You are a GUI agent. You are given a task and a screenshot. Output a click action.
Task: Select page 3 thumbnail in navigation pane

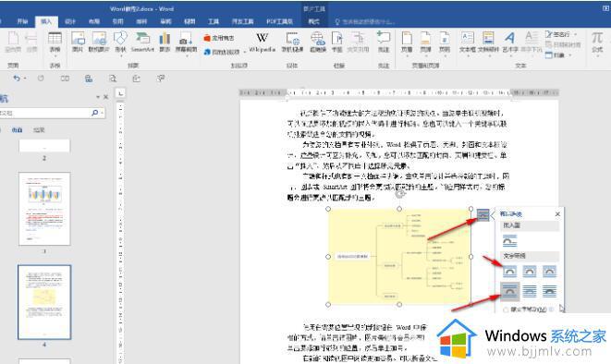point(44,209)
